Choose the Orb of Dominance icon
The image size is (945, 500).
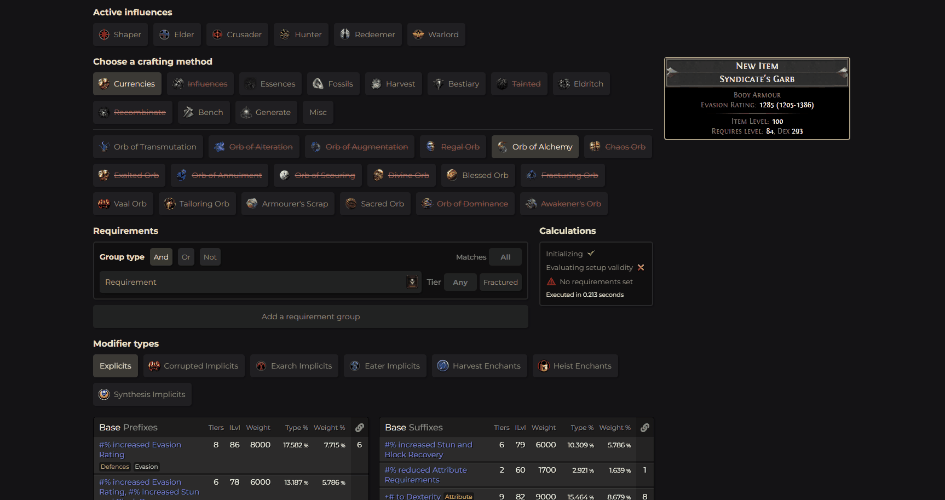[x=427, y=204]
